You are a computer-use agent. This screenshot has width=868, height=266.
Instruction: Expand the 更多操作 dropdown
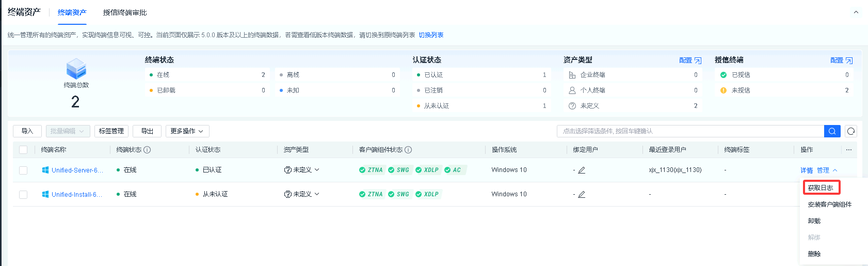187,131
